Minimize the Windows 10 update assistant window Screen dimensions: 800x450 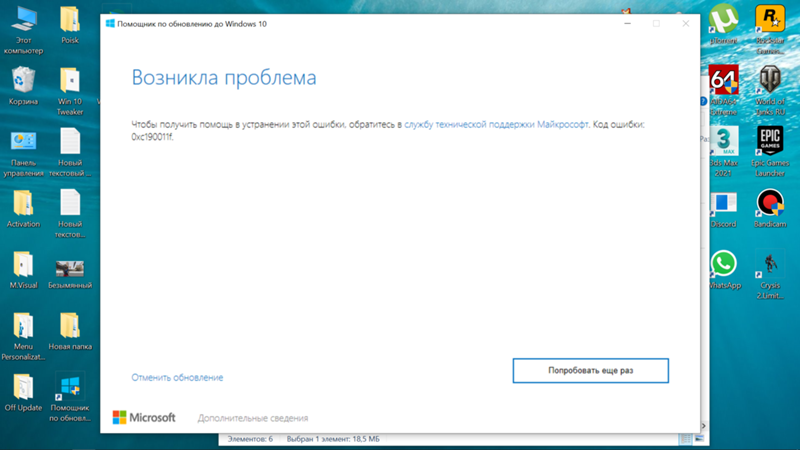[x=628, y=23]
